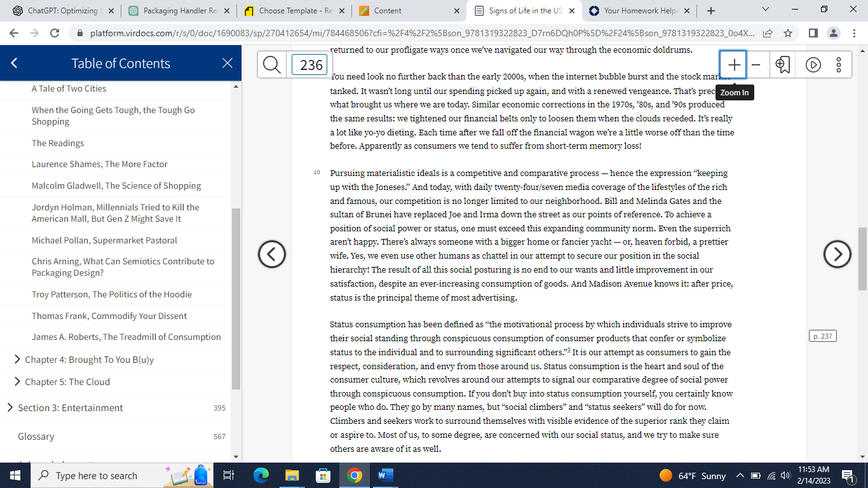Image resolution: width=868 pixels, height=488 pixels.
Task: Open James A. Roberts, Treadmill of Consumption
Action: [126, 337]
